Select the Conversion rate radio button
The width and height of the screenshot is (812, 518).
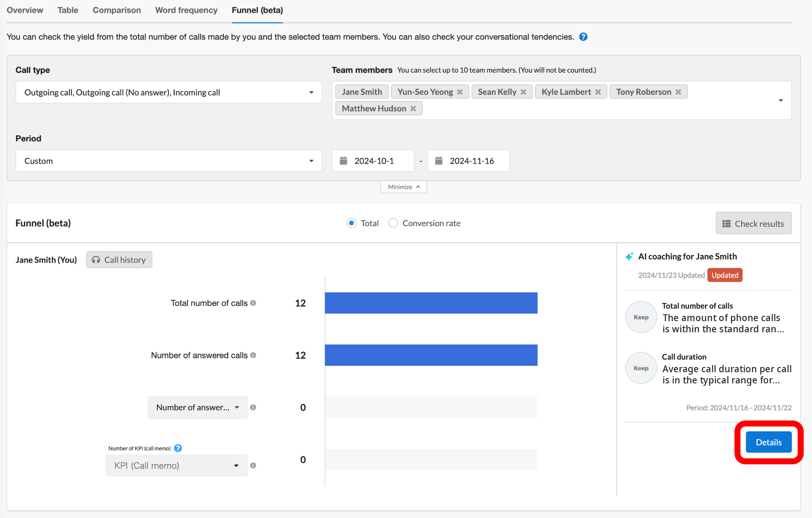[393, 223]
